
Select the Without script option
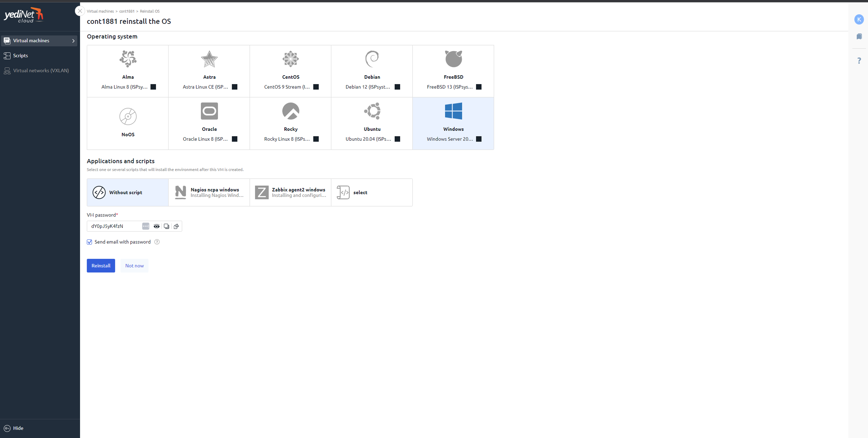127,192
